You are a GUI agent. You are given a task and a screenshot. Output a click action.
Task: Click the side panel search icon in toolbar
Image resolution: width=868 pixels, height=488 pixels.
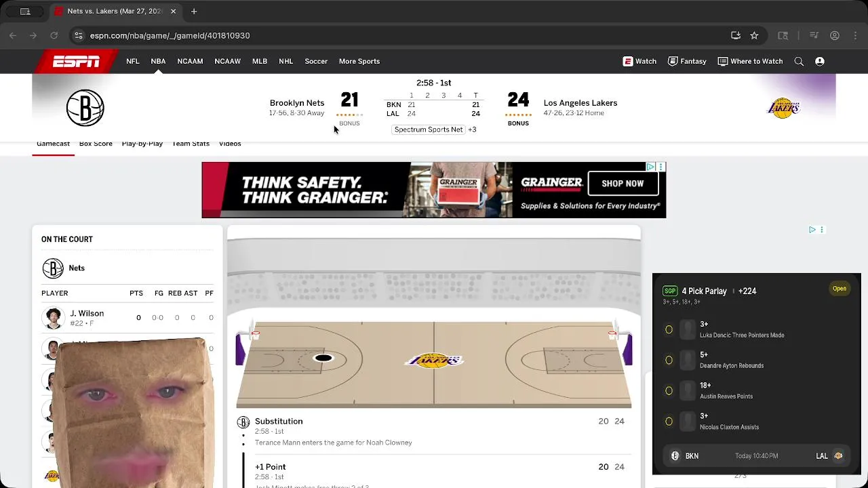point(783,35)
